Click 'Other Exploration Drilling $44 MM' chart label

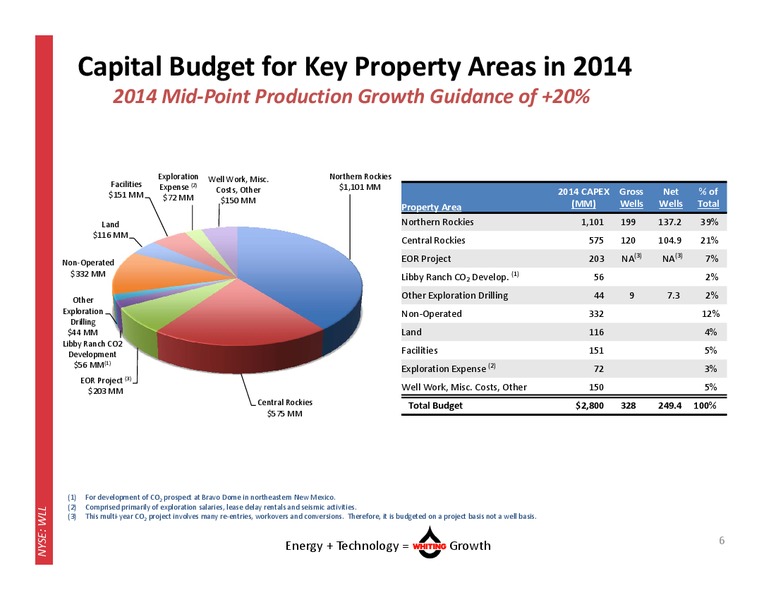point(83,316)
